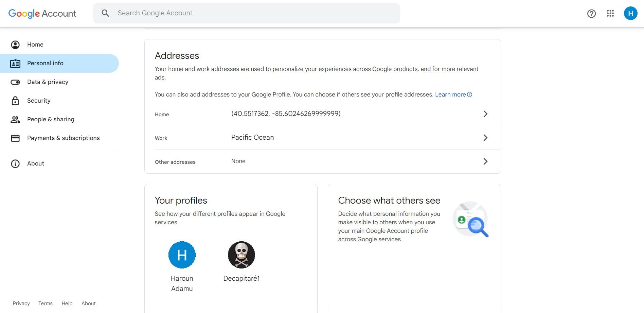Select the Personal info sidebar icon
This screenshot has width=644, height=313.
click(15, 63)
